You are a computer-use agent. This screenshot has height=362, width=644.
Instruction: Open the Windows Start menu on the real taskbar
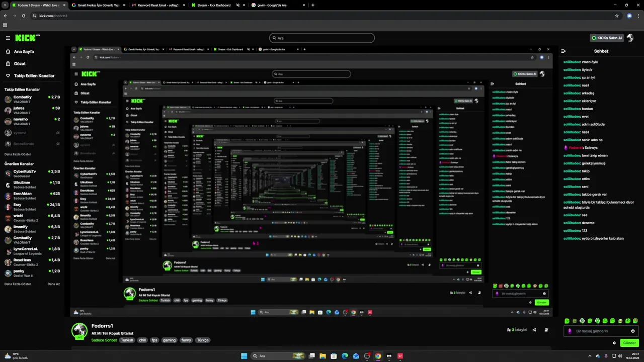pyautogui.click(x=244, y=356)
